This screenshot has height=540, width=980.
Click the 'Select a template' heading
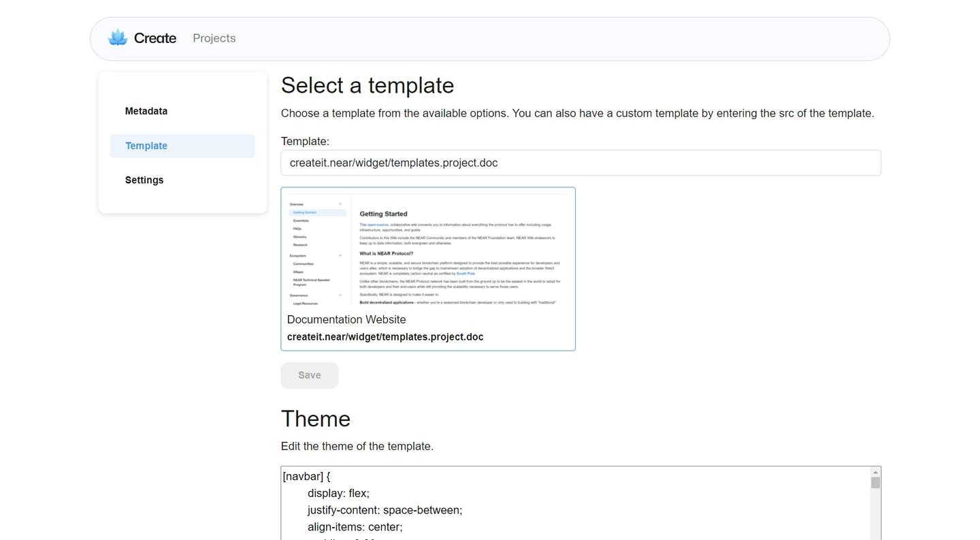367,85
